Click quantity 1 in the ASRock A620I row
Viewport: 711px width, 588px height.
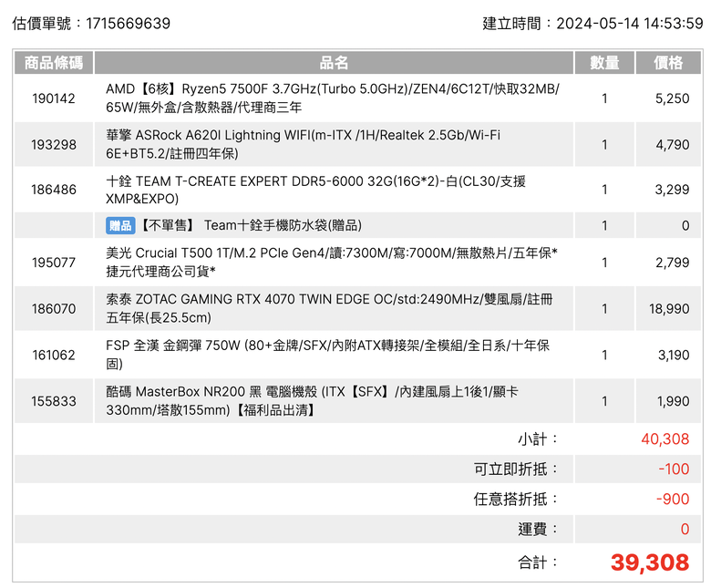(604, 145)
